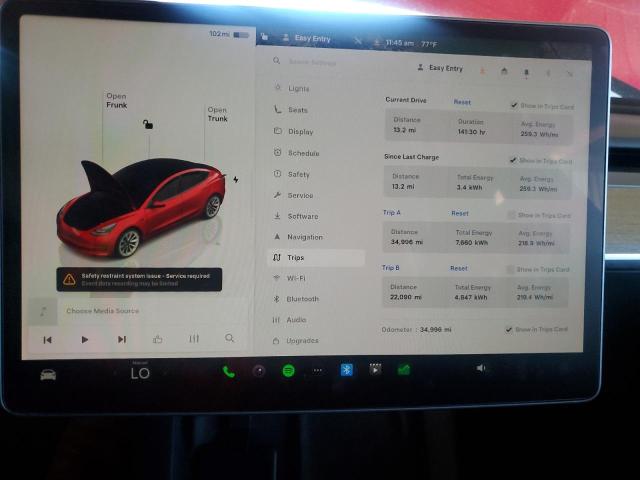
Task: Tap the unlock padlock icon above car
Action: pyautogui.click(x=148, y=124)
